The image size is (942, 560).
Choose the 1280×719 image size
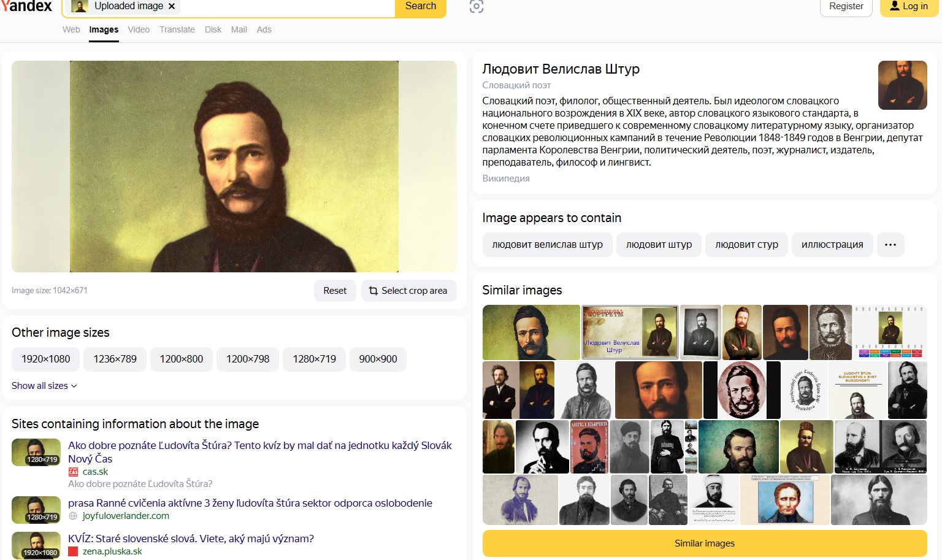(x=315, y=359)
